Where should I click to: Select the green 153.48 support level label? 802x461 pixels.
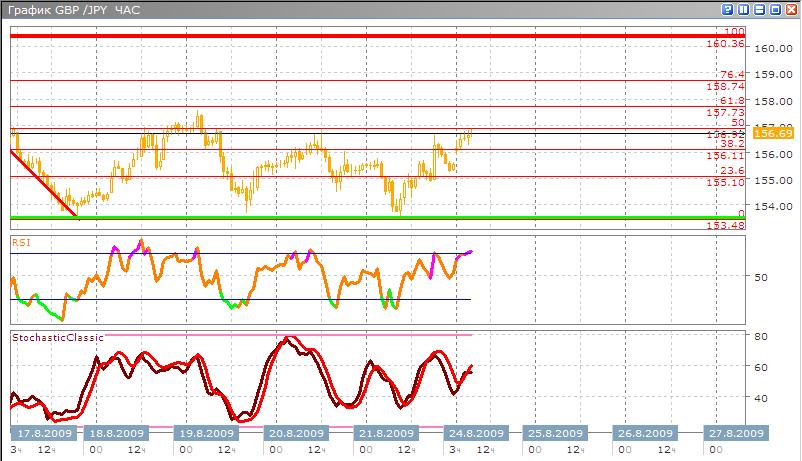coord(725,225)
